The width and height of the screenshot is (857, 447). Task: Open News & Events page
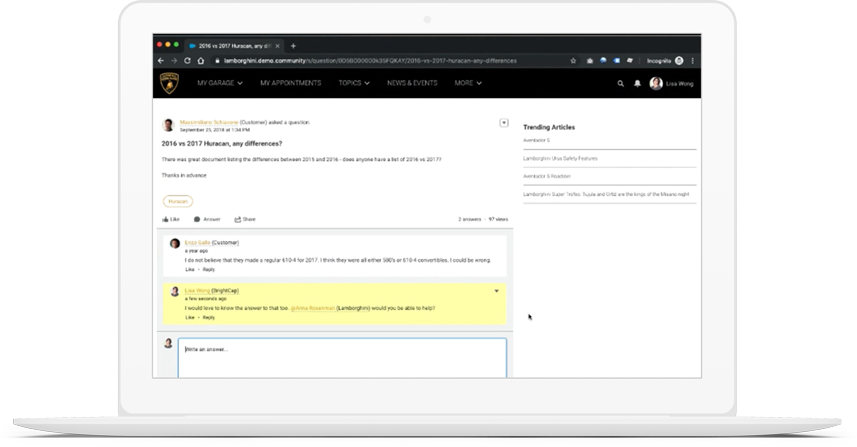coord(412,83)
